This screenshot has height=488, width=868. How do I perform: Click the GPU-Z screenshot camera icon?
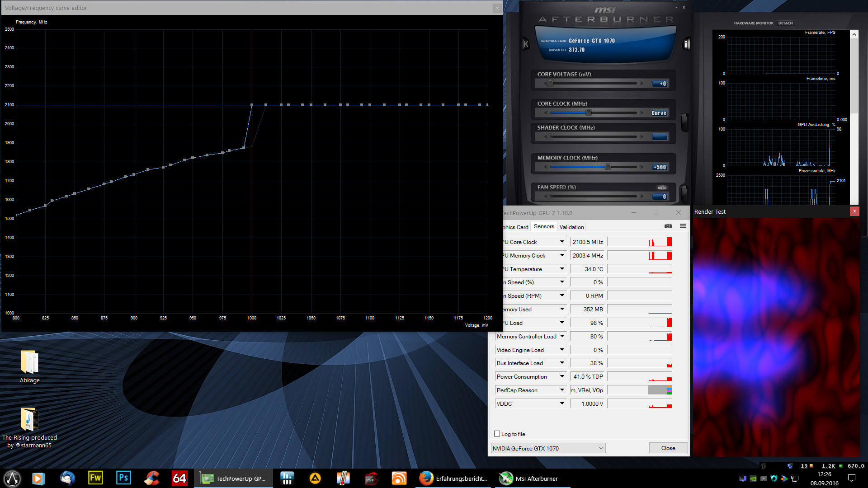coord(668,226)
